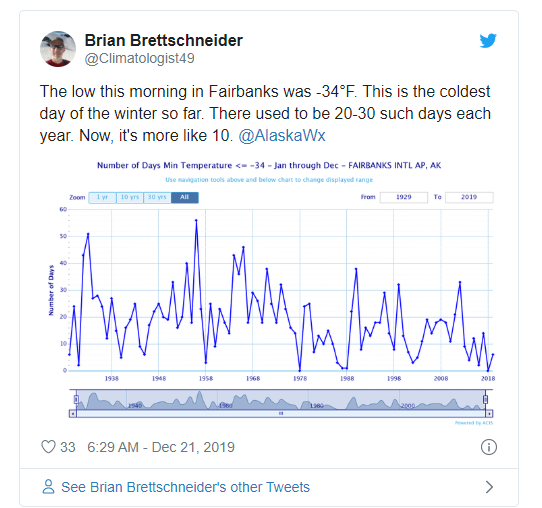Click the Twitter bird logo
542x508 pixels.
click(x=488, y=40)
